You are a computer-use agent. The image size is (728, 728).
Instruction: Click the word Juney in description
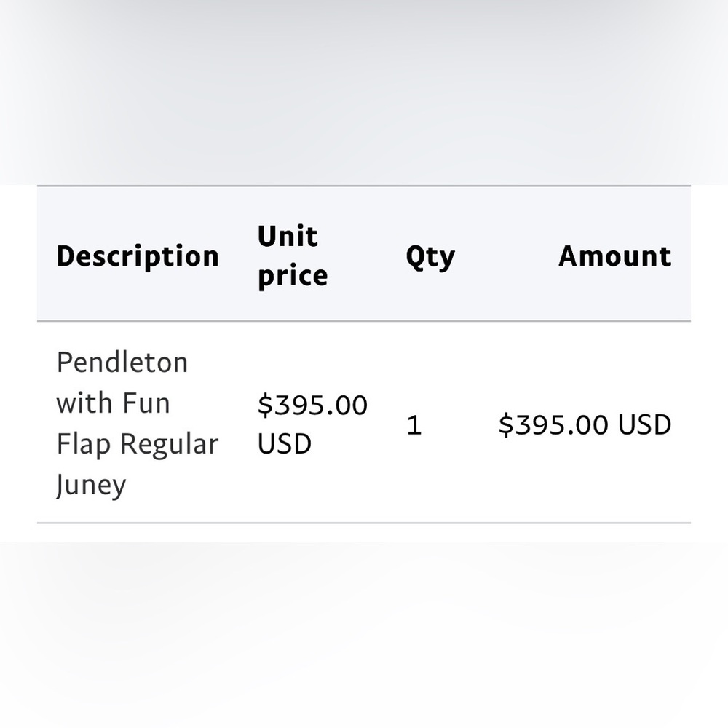tap(91, 485)
